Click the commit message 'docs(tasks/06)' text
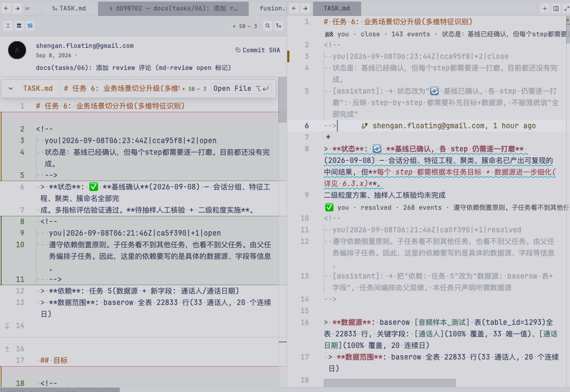 pos(133,68)
